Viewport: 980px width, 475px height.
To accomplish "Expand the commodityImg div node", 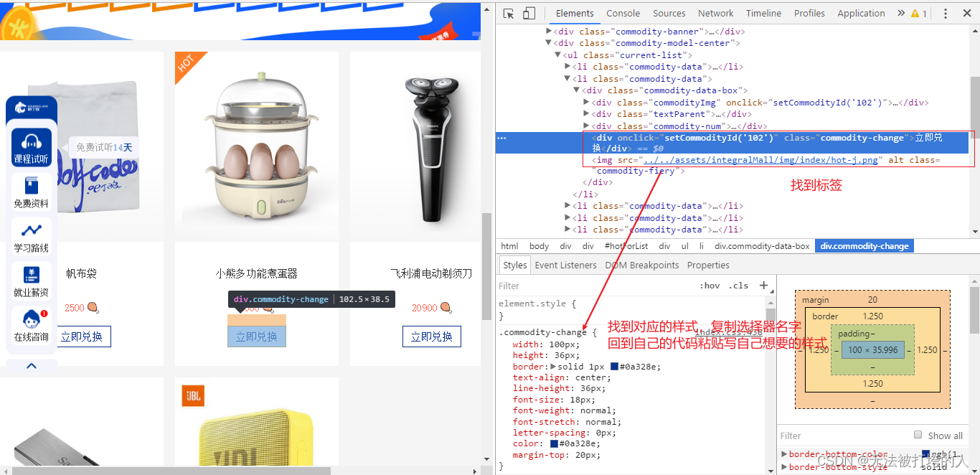I will pos(586,103).
